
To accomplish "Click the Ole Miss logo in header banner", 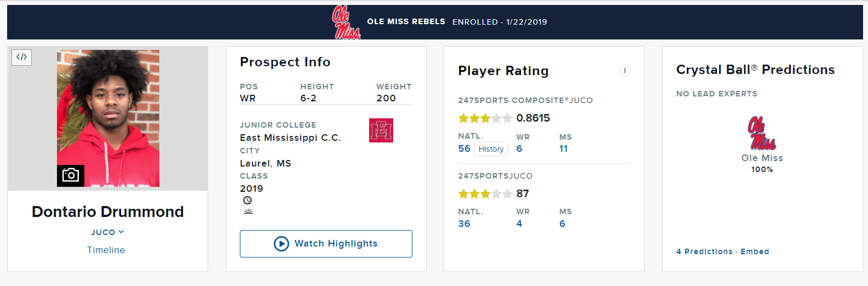I will pos(346,22).
